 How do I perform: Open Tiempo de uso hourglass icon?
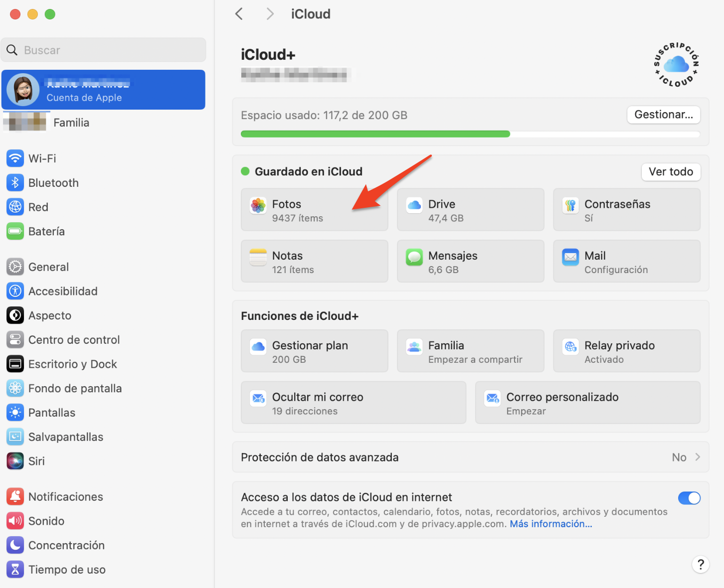pyautogui.click(x=15, y=570)
